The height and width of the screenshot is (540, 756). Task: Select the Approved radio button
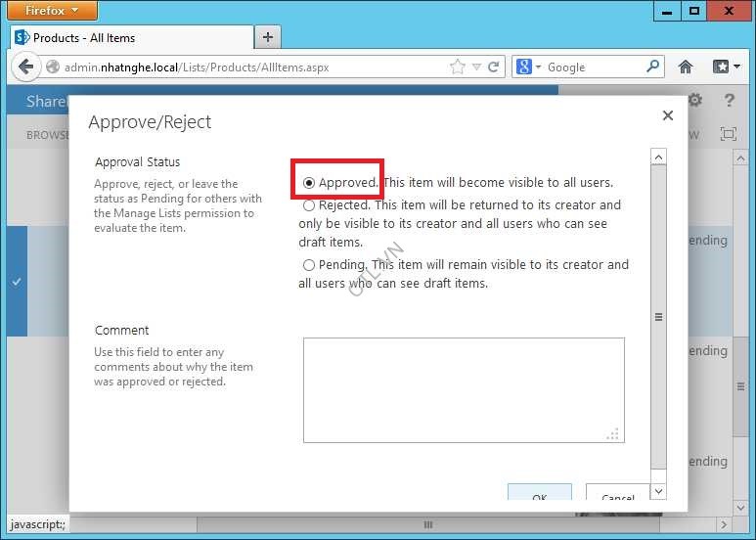click(309, 183)
